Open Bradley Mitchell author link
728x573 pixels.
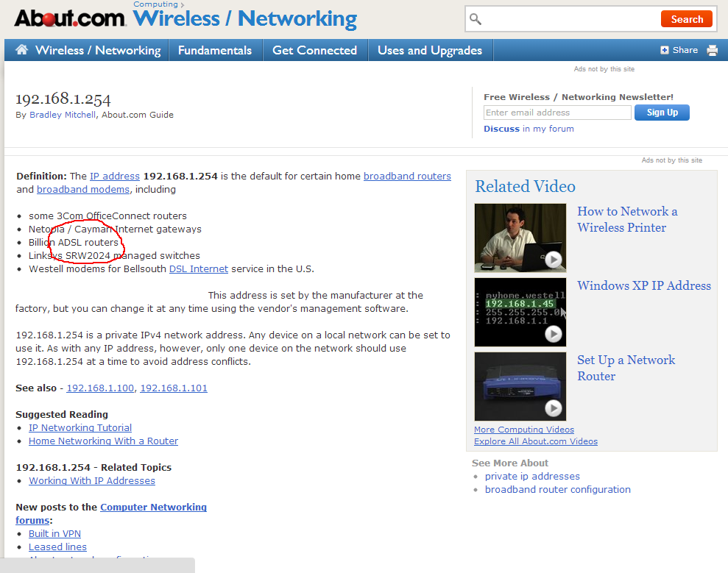coord(63,115)
